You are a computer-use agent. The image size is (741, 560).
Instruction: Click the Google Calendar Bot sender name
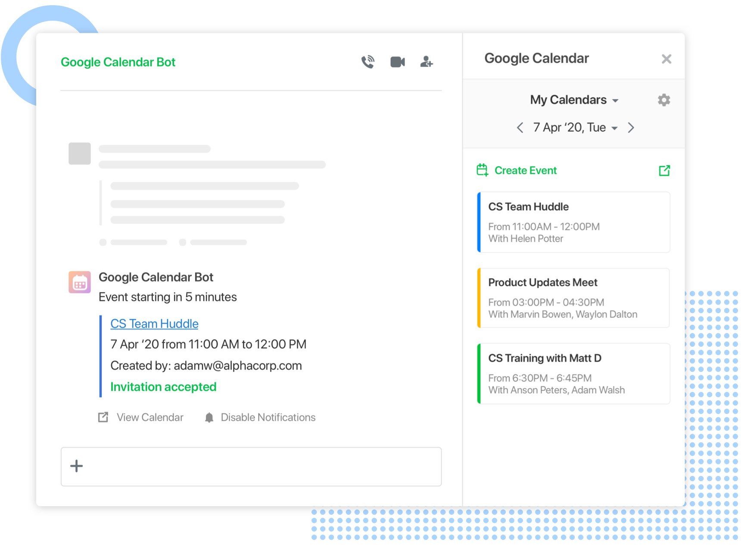pyautogui.click(x=156, y=277)
